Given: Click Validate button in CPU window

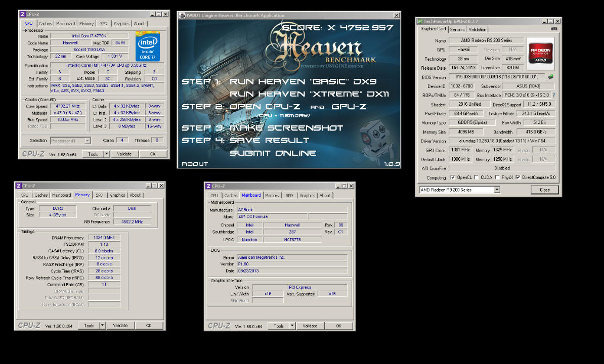Looking at the screenshot, I should [x=124, y=154].
